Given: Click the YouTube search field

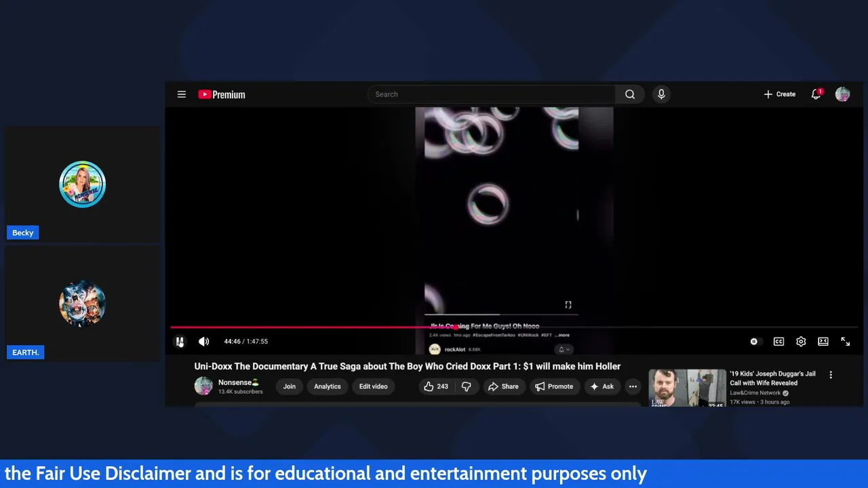Looking at the screenshot, I should pos(492,94).
